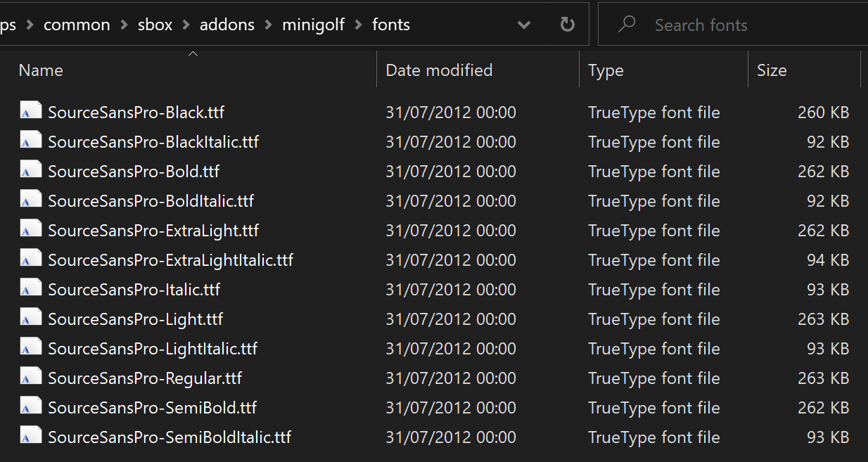Expand the chevron after sbox in path
868x462 pixels.
186,25
